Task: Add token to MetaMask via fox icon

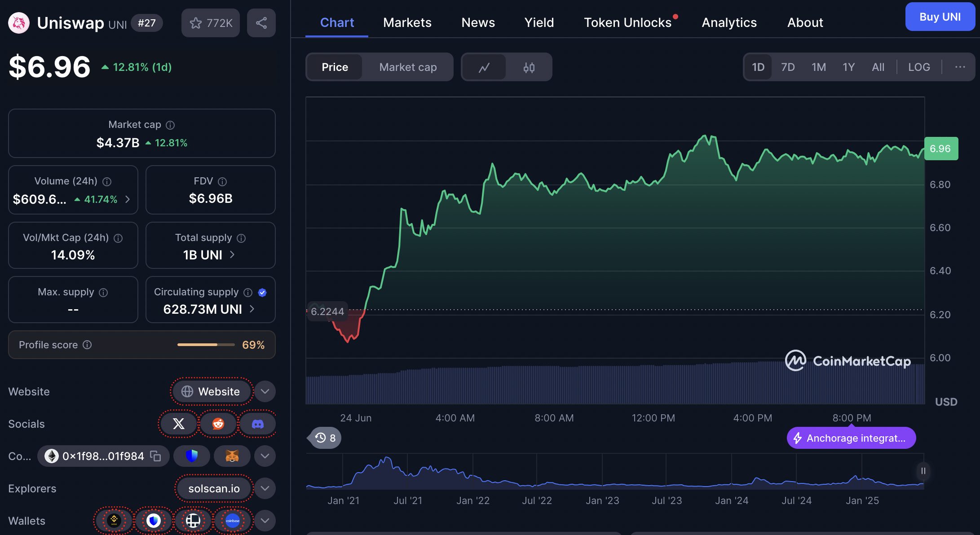Action: (232, 456)
